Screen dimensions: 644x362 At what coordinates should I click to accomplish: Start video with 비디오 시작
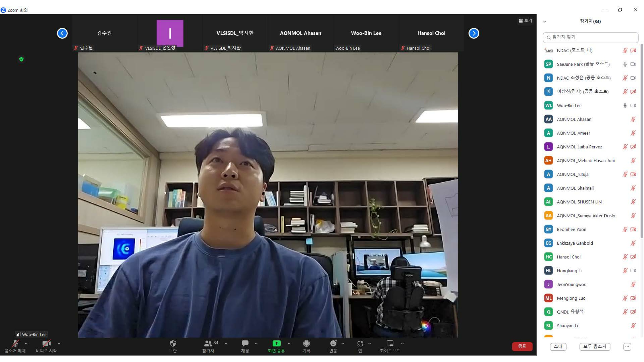tap(46, 344)
